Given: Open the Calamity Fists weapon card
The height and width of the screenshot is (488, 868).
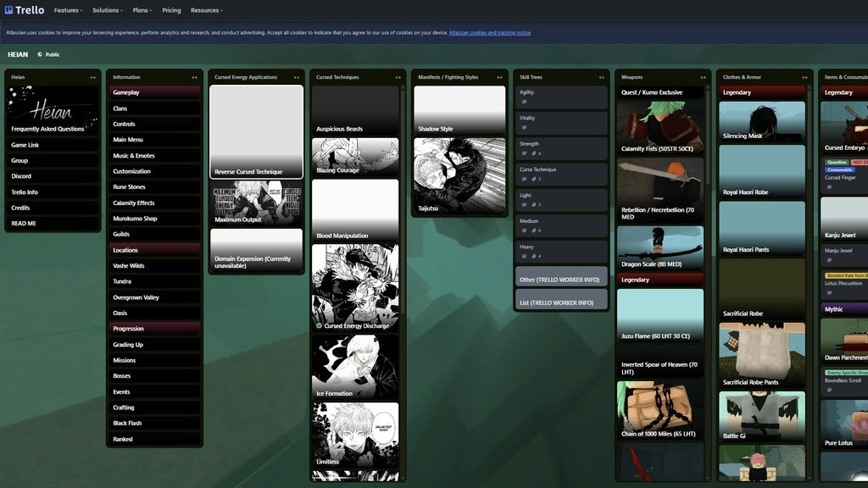Looking at the screenshot, I should tap(660, 127).
